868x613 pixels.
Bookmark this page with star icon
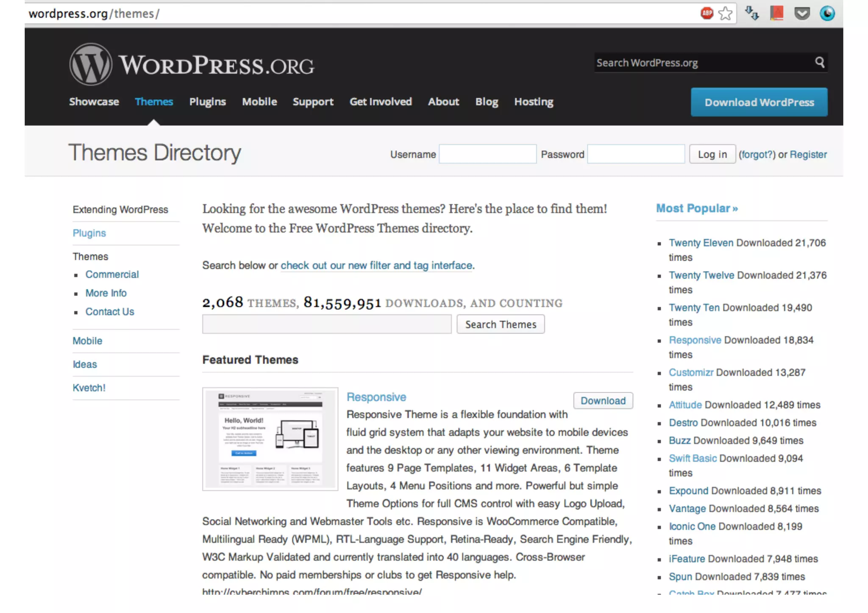tap(725, 14)
